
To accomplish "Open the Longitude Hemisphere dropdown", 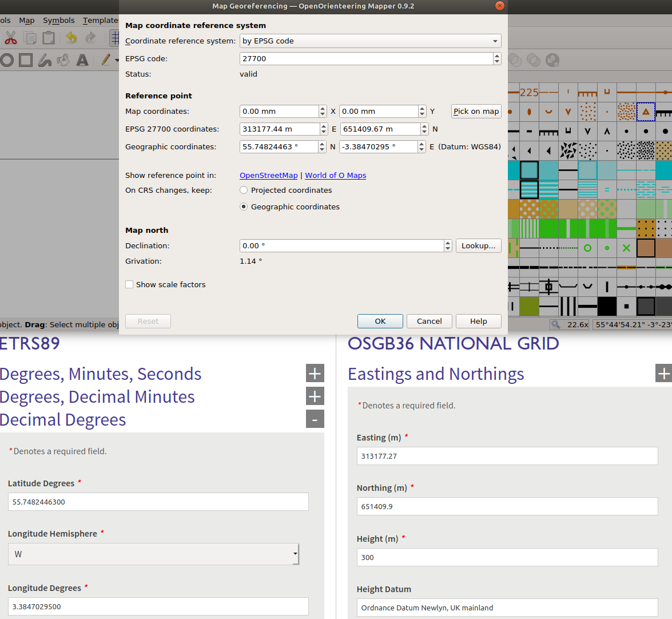I will [x=153, y=554].
